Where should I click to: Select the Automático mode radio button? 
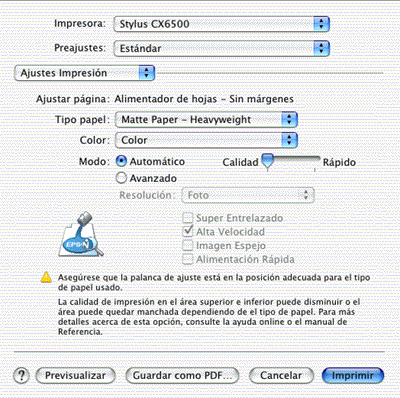(x=121, y=161)
